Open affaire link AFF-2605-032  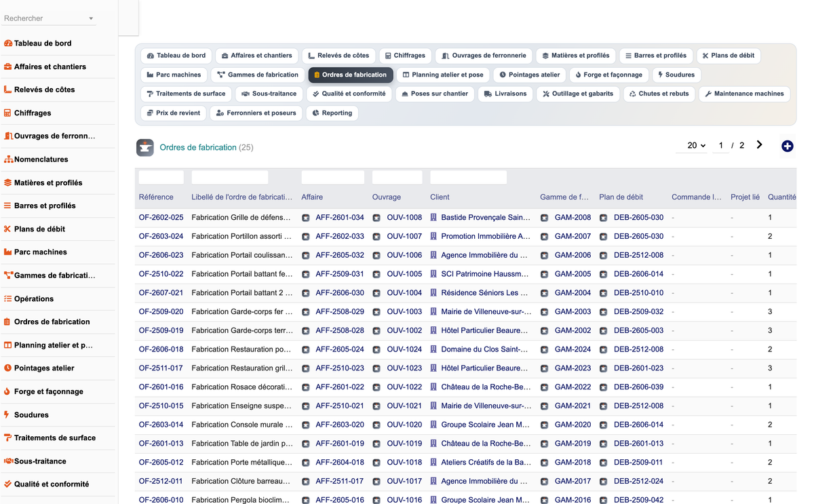(x=340, y=256)
